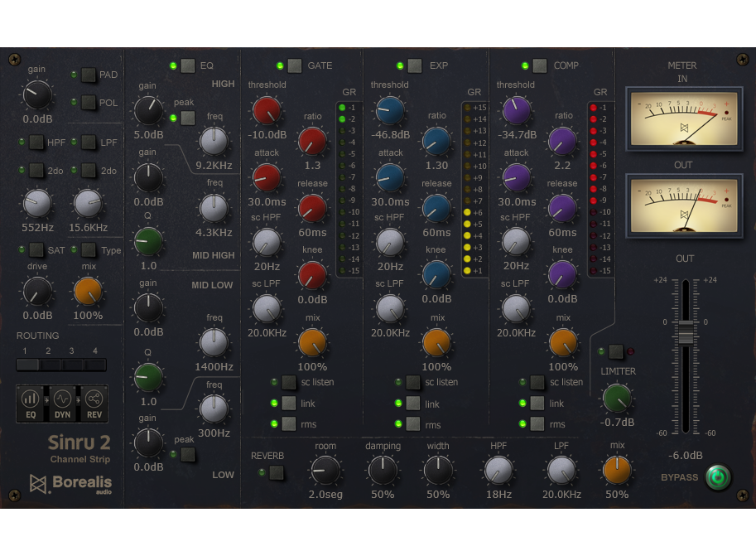Toggle the GATE rms button
The image size is (756, 556).
(x=289, y=423)
